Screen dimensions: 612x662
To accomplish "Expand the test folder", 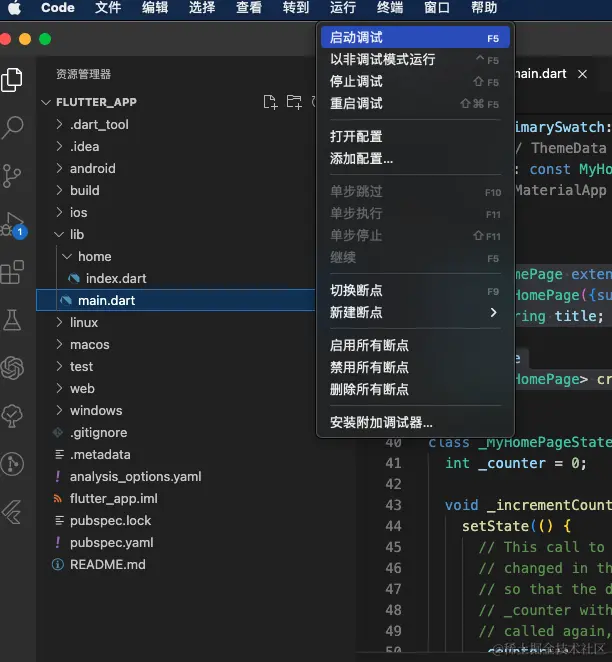I will [60, 366].
